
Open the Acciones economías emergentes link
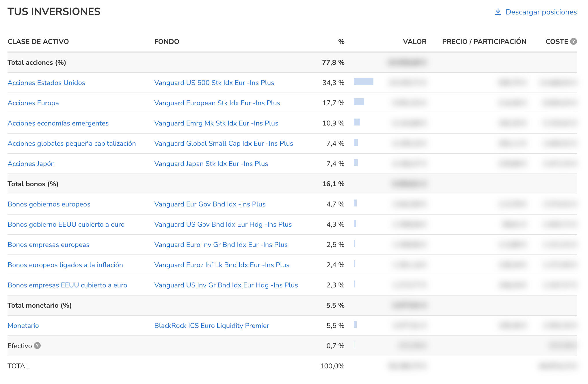[x=58, y=123]
